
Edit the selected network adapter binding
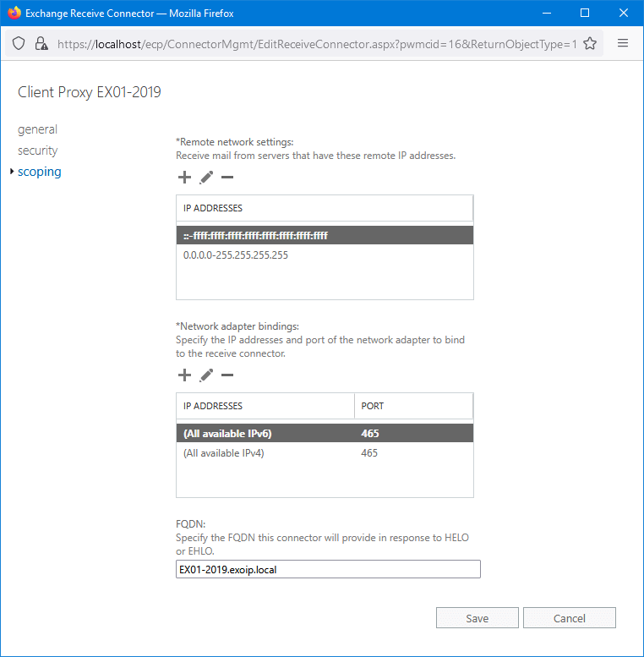(x=206, y=375)
